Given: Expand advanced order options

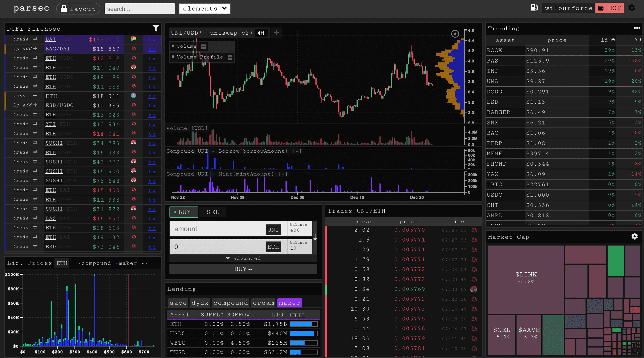Looking at the screenshot, I should click(x=243, y=258).
